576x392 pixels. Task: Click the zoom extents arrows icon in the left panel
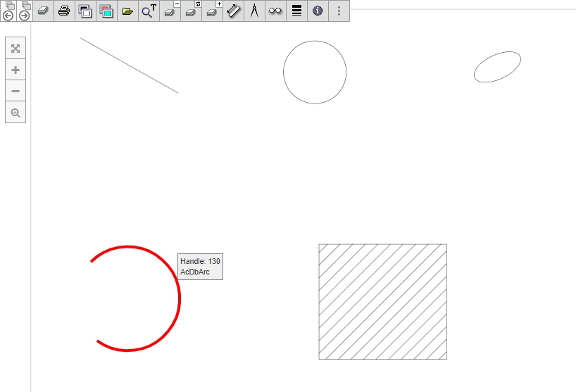tap(15, 49)
